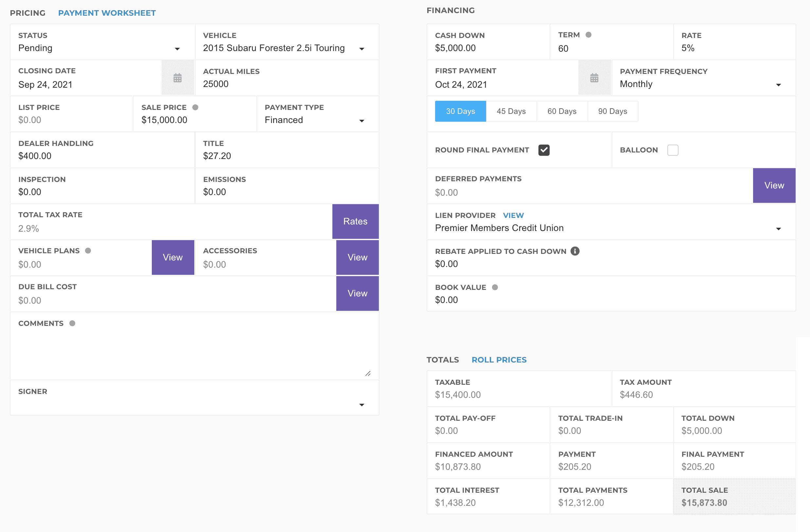Image resolution: width=810 pixels, height=532 pixels.
Task: Switch to Payment Worksheet tab
Action: pos(107,13)
